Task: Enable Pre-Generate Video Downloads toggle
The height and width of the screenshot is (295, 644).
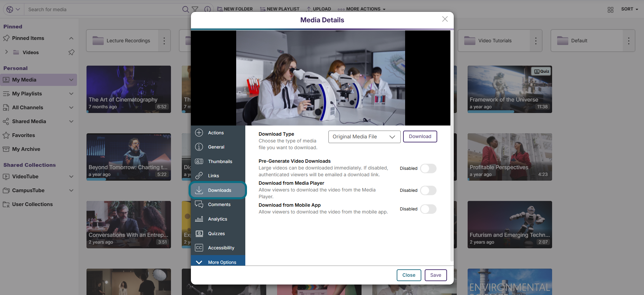Action: [428, 168]
